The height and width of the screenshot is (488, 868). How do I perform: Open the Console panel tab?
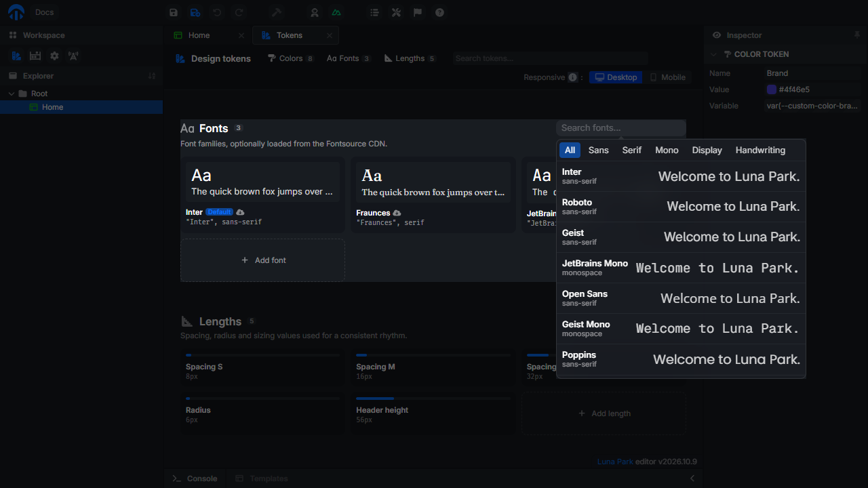pos(195,479)
